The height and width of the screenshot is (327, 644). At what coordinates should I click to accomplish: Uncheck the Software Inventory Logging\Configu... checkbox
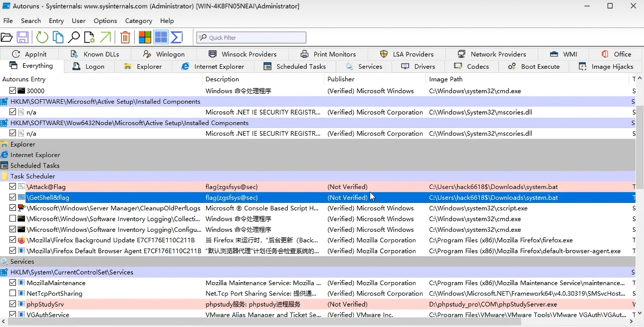point(13,229)
